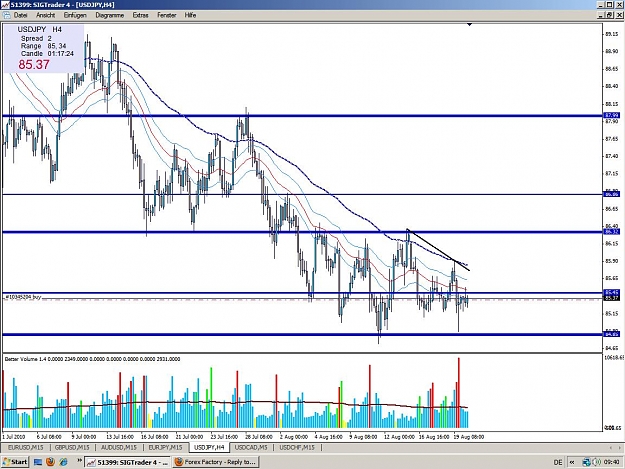
Task: Close the USDJPY chart window
Action: (619, 15)
